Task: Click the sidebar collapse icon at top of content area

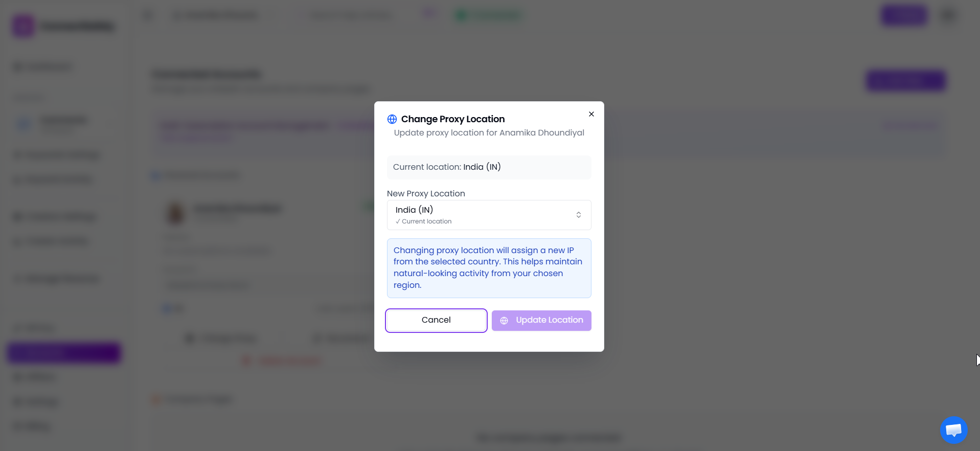Action: tap(147, 15)
